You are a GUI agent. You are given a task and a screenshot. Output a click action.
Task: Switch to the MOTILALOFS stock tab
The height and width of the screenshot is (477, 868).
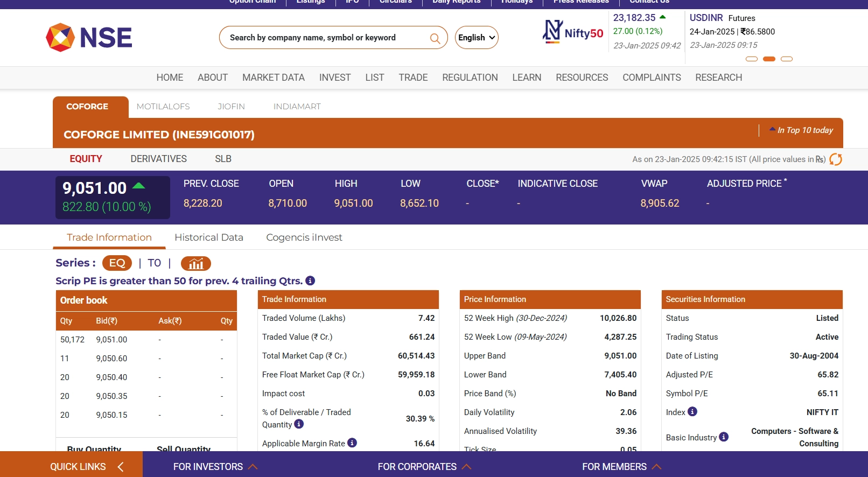tap(163, 107)
